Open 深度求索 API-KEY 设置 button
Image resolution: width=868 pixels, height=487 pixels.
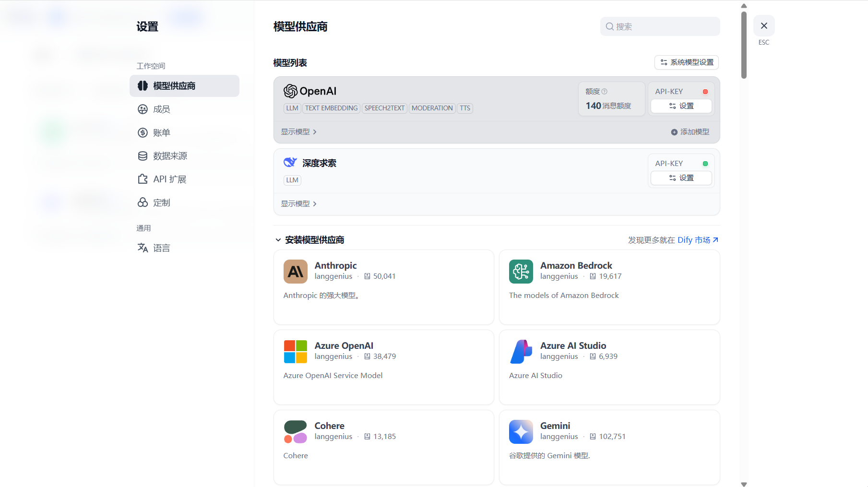pos(681,178)
